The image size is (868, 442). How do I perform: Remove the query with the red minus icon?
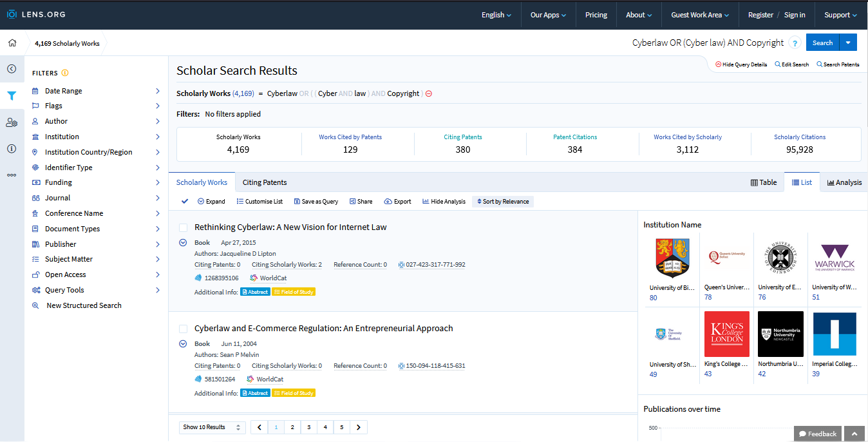[429, 93]
